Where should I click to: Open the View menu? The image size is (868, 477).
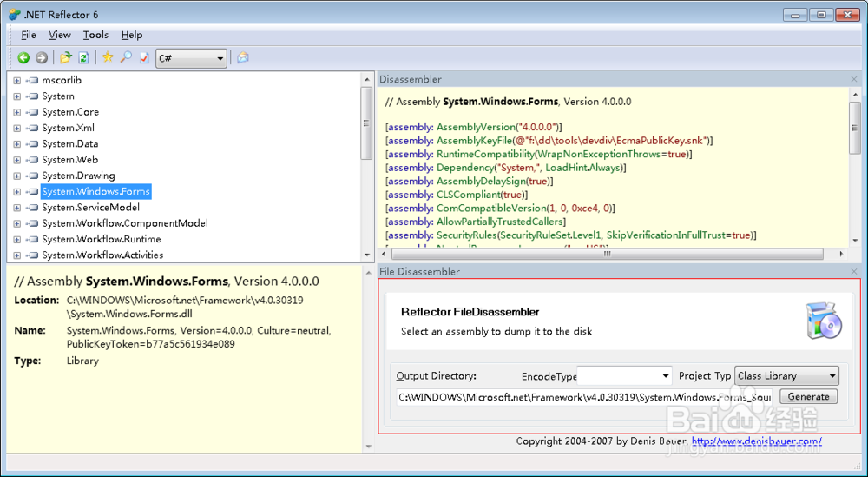[60, 35]
